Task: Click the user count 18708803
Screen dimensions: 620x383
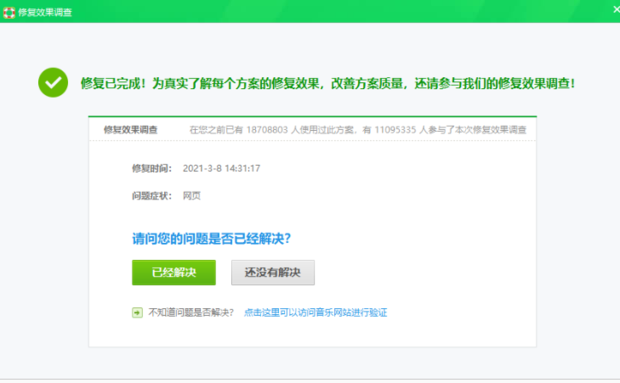Action: point(267,130)
